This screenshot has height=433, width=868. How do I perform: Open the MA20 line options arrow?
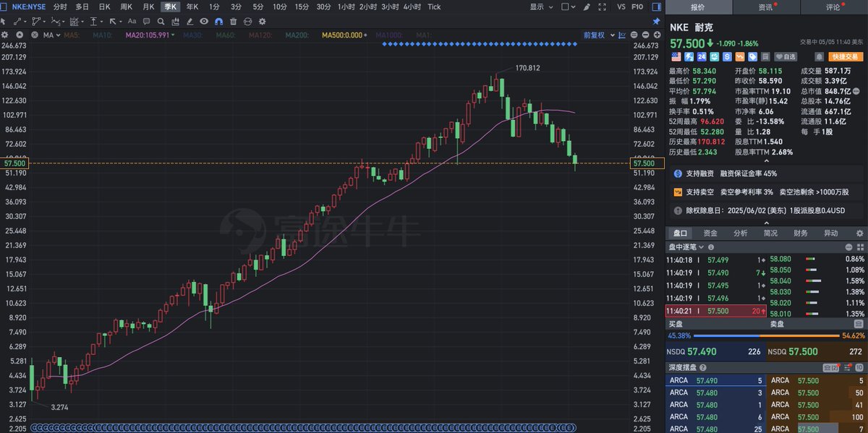pos(173,35)
